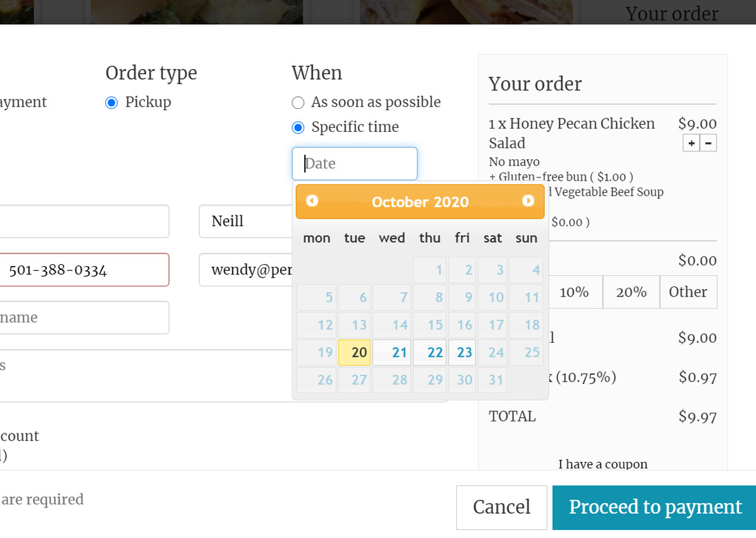
Task: Decrease Honey Pecan Chicken Salad quantity
Action: pyautogui.click(x=708, y=143)
